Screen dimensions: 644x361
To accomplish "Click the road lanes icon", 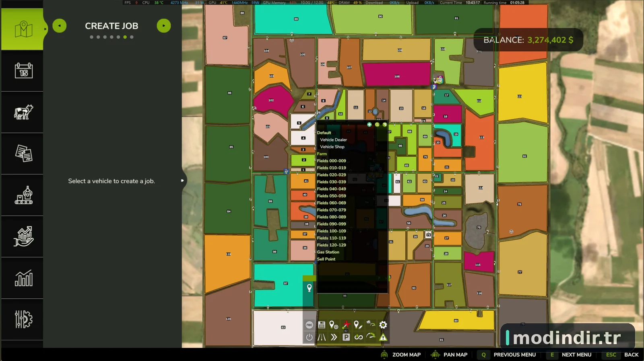I will click(321, 337).
